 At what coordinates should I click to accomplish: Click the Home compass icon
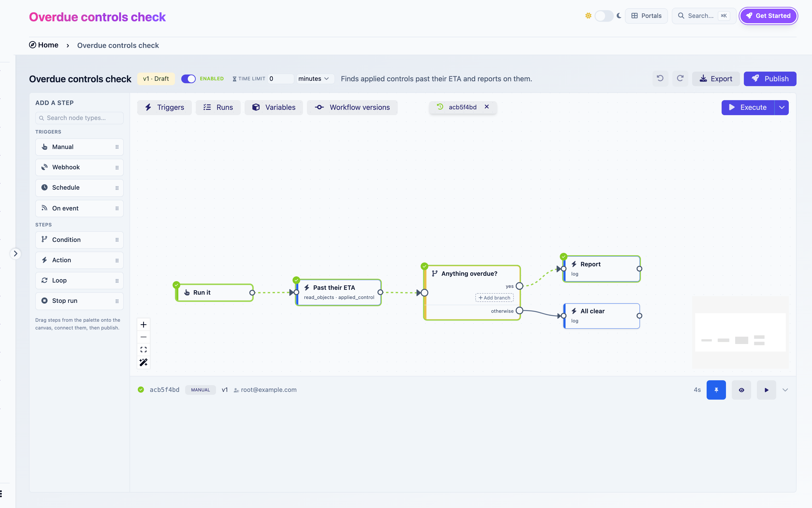[x=33, y=45]
